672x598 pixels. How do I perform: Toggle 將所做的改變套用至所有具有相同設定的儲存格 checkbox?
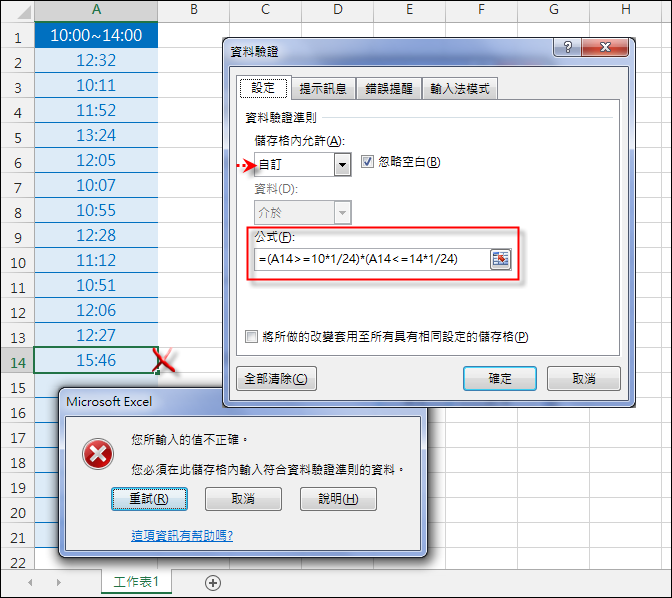tap(252, 337)
